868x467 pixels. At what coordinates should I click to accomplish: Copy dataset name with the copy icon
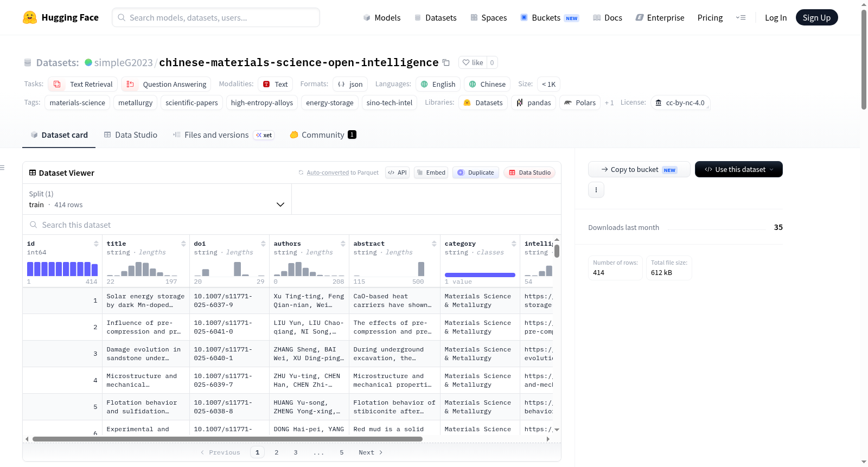[446, 62]
